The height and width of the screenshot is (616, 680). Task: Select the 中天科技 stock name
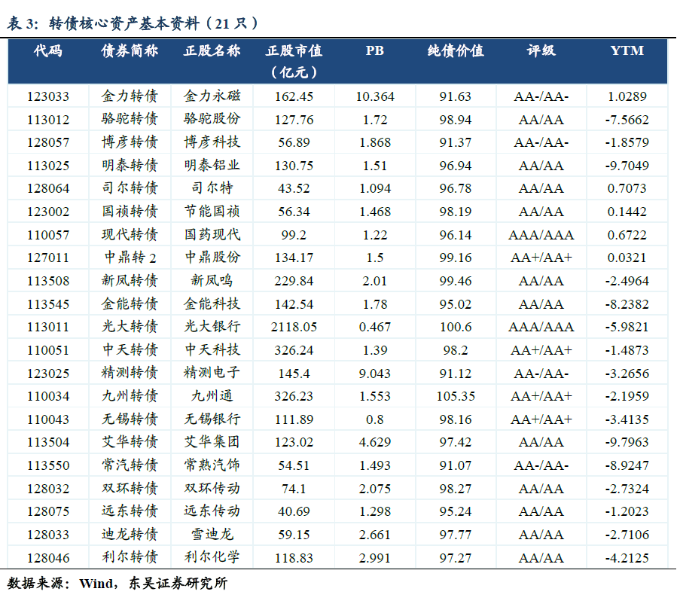tap(212, 349)
